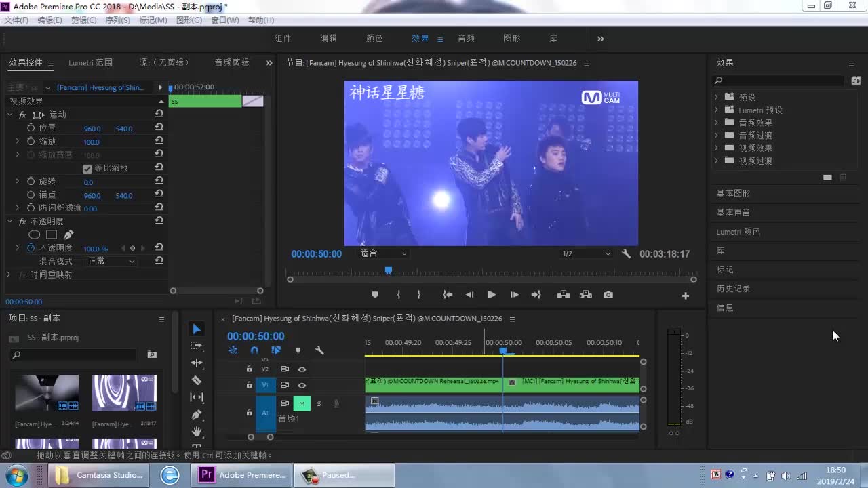Toggle Motion effect fx switch
This screenshot has height=488, width=868.
coord(22,115)
